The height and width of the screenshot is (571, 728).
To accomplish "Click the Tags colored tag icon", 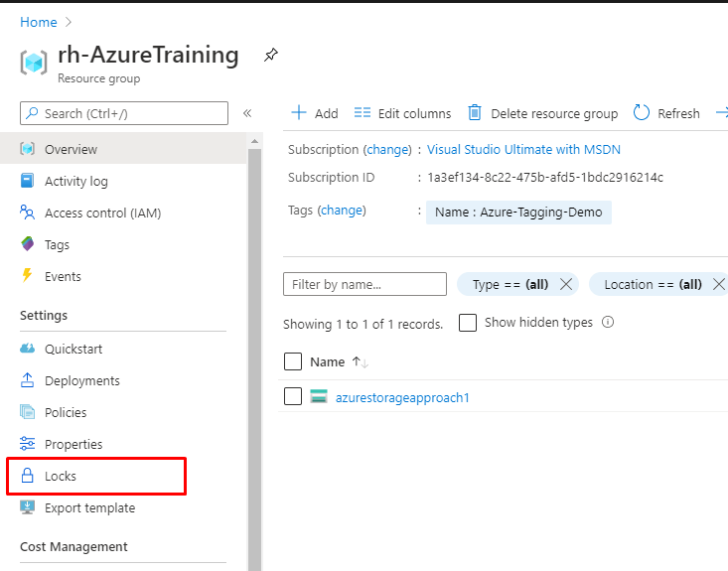I will pos(28,243).
